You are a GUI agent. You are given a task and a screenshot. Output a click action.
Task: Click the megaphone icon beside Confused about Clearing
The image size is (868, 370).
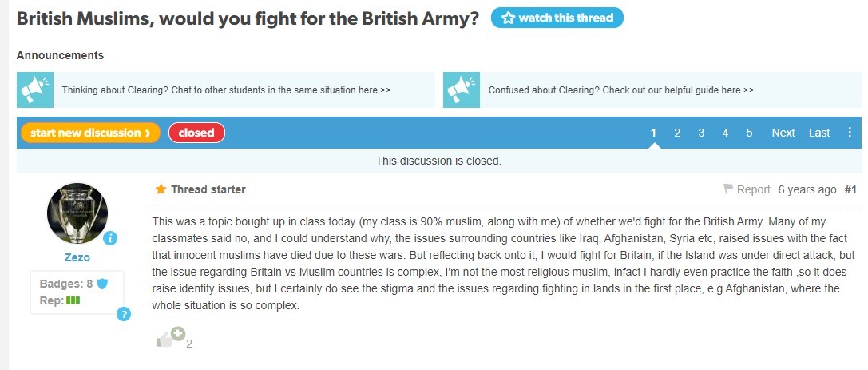(462, 90)
